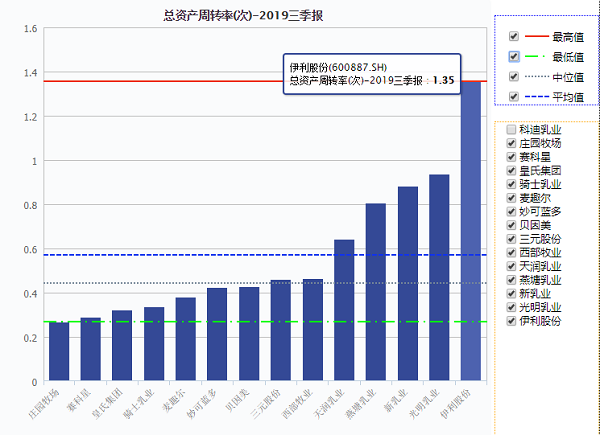Toggle the 光明乳业 checkbox

pyautogui.click(x=512, y=308)
